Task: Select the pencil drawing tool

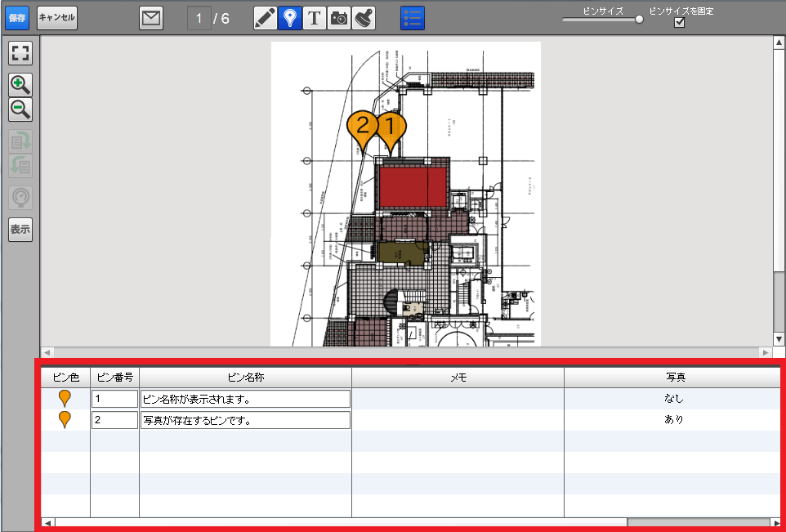Action: pyautogui.click(x=265, y=18)
